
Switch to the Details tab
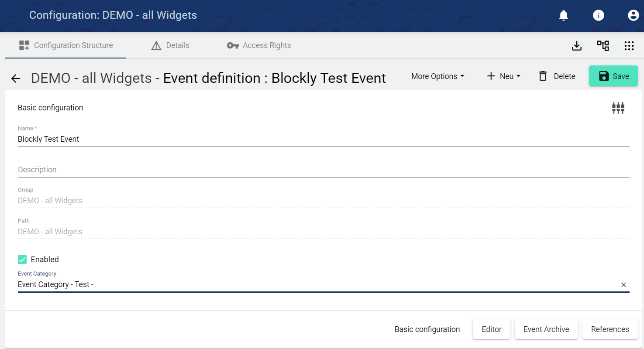point(170,45)
